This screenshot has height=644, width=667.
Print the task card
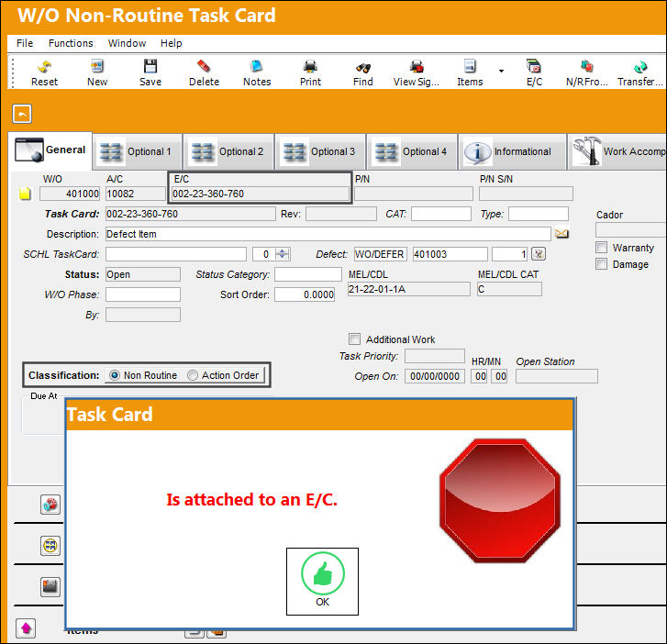tap(310, 72)
